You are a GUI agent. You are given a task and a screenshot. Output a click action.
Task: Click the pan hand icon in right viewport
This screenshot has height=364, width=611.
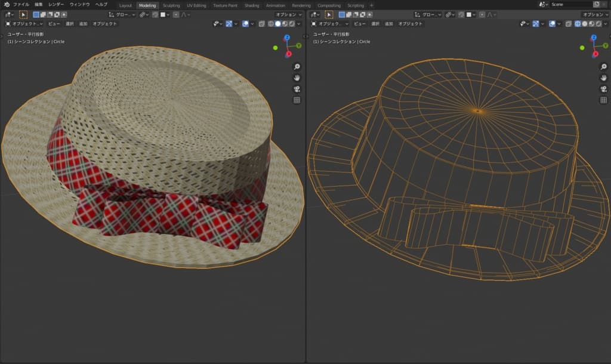click(x=603, y=78)
